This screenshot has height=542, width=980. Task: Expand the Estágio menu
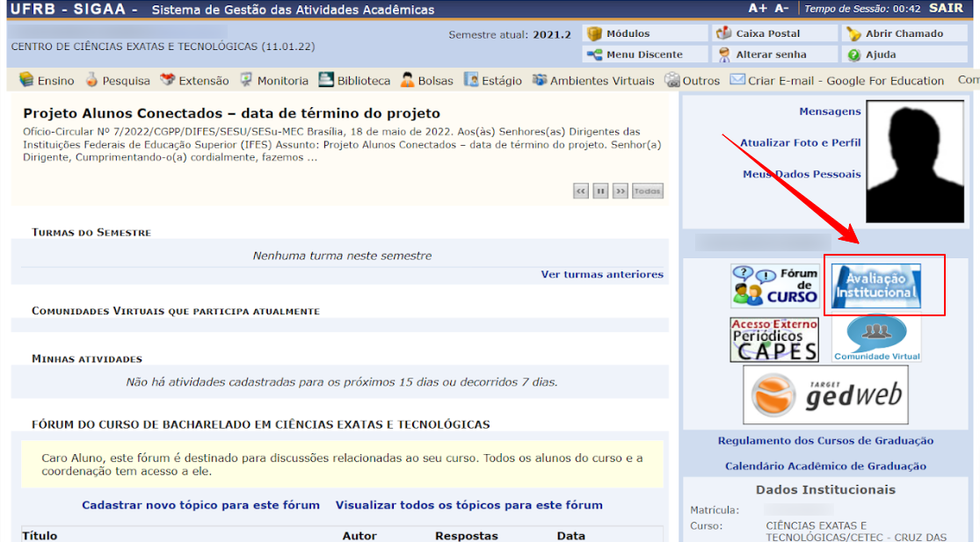pyautogui.click(x=493, y=81)
